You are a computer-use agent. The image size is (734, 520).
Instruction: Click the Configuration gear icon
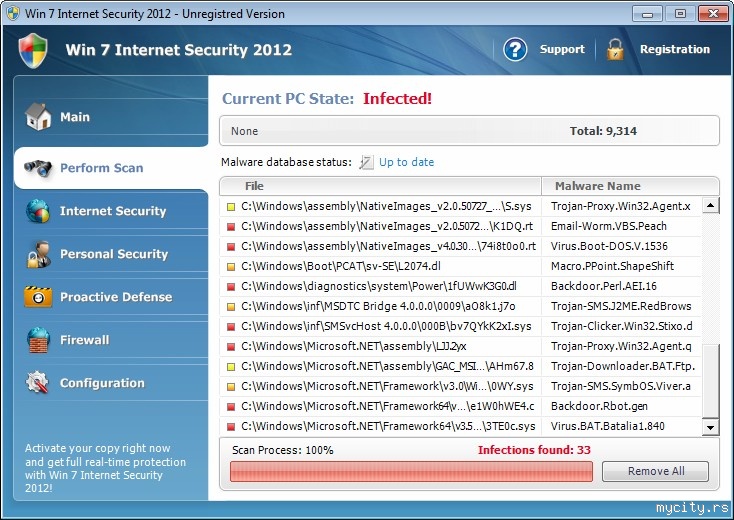click(x=38, y=383)
